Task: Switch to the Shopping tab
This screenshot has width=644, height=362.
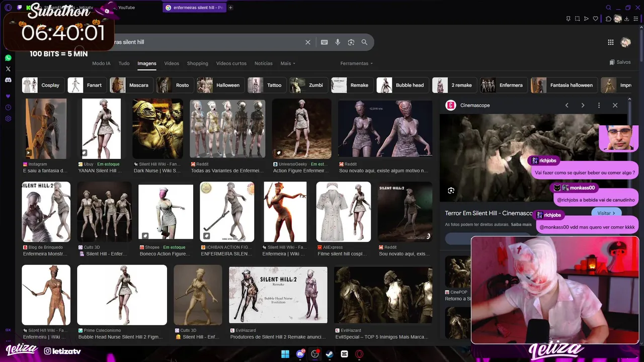Action: coord(198,63)
